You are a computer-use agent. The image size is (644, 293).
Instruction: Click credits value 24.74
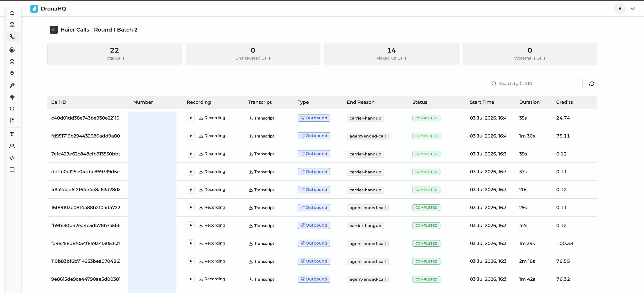coord(563,118)
